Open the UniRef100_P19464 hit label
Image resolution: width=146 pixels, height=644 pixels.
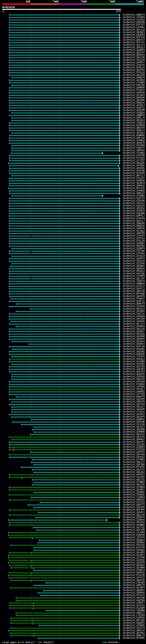pos(133,384)
